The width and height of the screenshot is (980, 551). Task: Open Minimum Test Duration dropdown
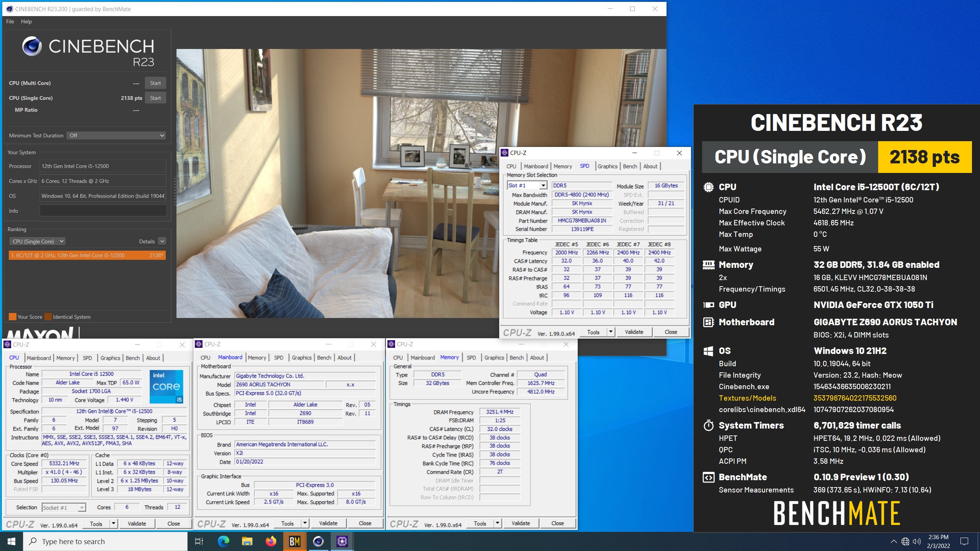[x=116, y=135]
